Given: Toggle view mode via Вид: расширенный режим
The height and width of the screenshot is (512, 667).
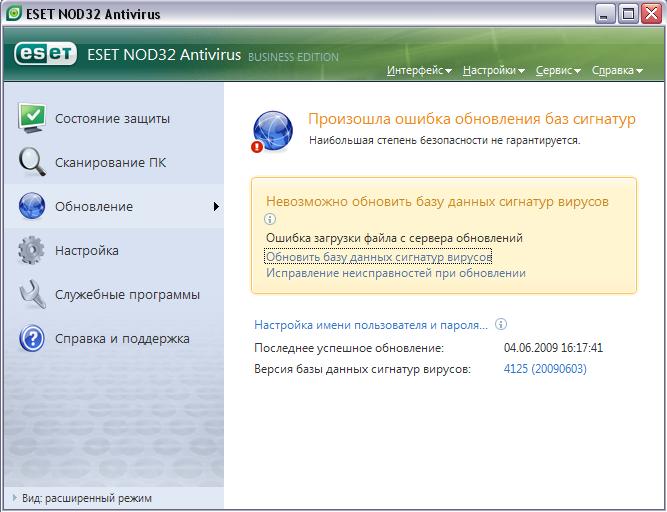Looking at the screenshot, I should pyautogui.click(x=83, y=498).
